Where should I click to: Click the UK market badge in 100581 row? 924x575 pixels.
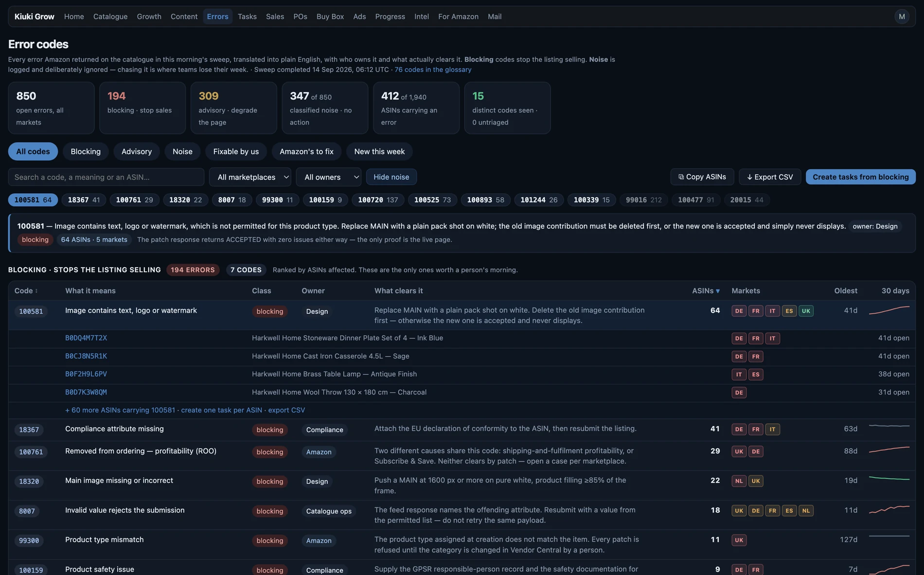(x=806, y=311)
